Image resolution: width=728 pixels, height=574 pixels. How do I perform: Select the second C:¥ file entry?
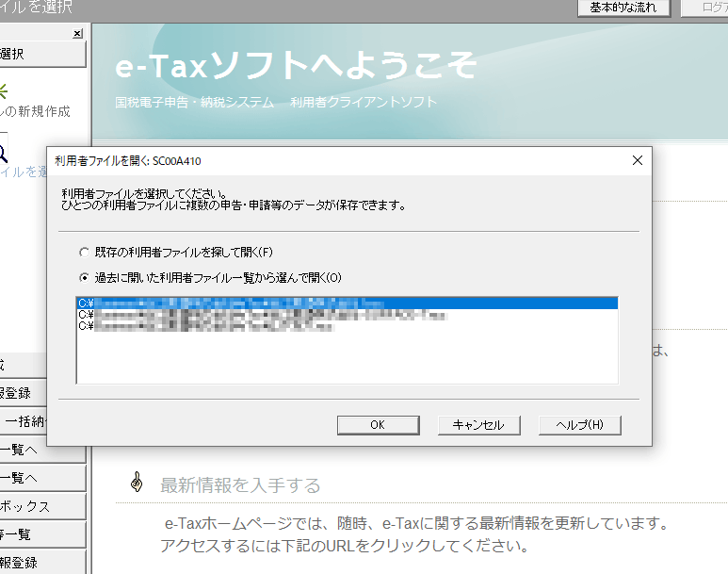coord(348,315)
